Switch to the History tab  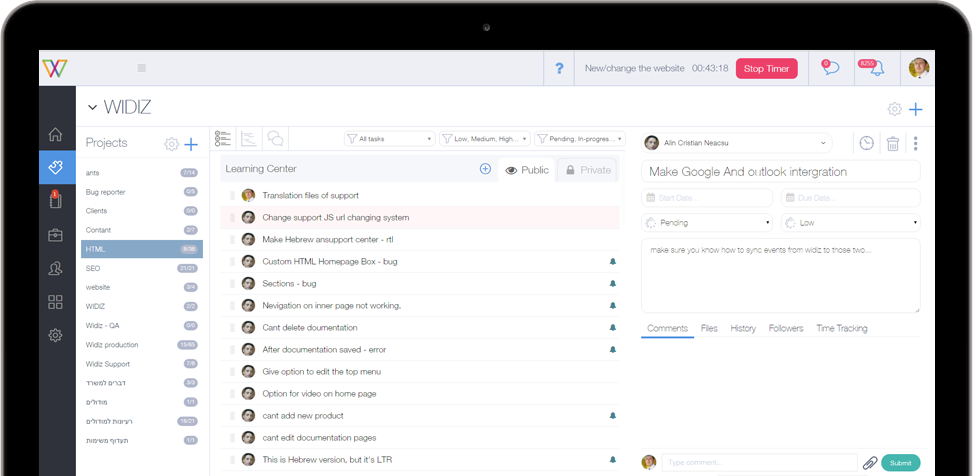click(743, 328)
